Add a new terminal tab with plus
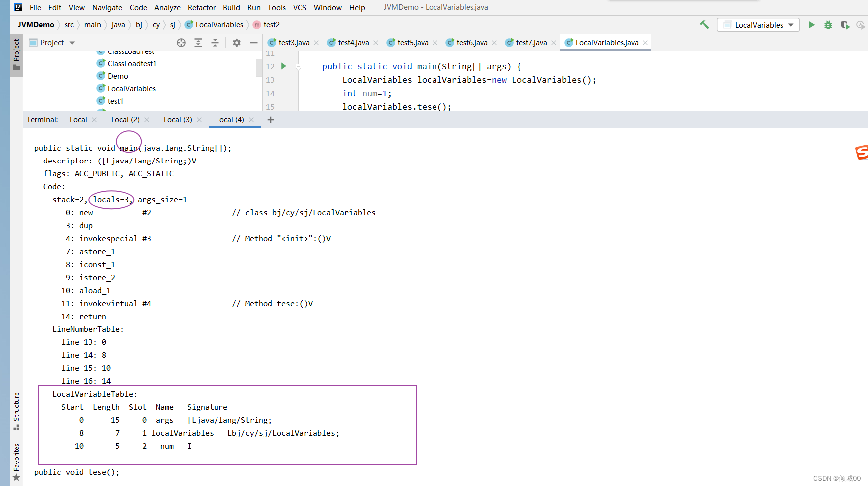Screen dimensions: 868x486 (x=271, y=120)
